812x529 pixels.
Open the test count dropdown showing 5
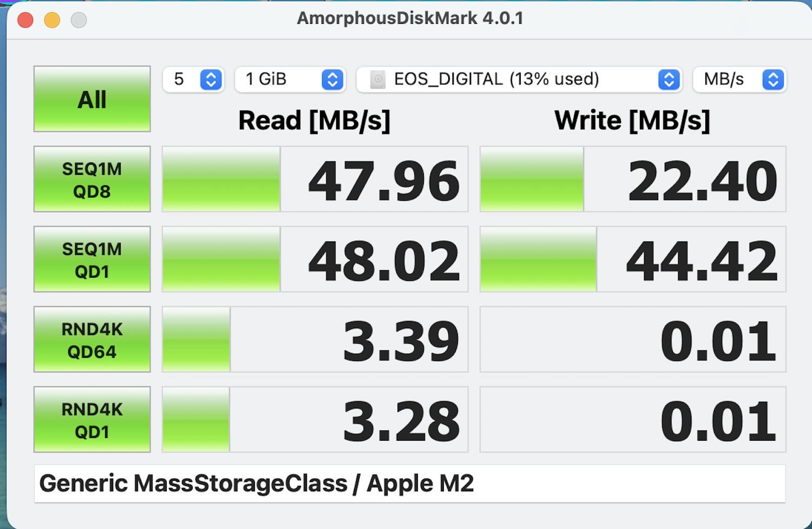coord(193,80)
